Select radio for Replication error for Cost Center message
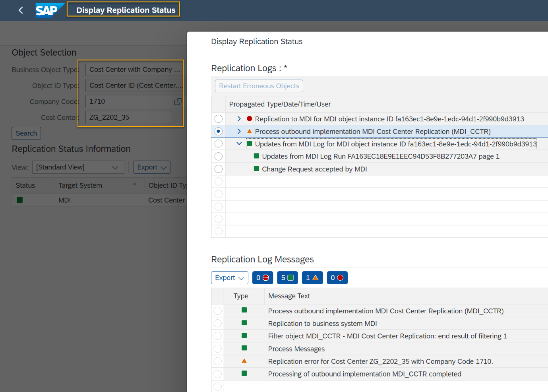This screenshot has width=548, height=392. tap(218, 361)
